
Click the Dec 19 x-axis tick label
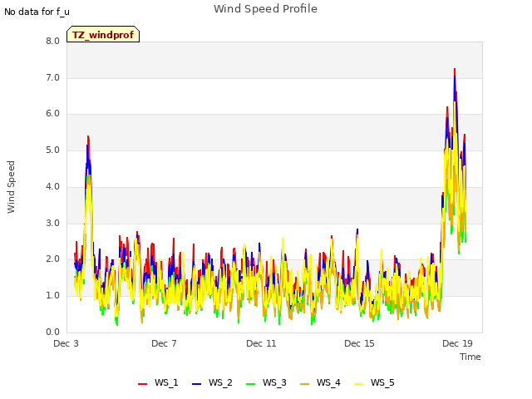(457, 343)
